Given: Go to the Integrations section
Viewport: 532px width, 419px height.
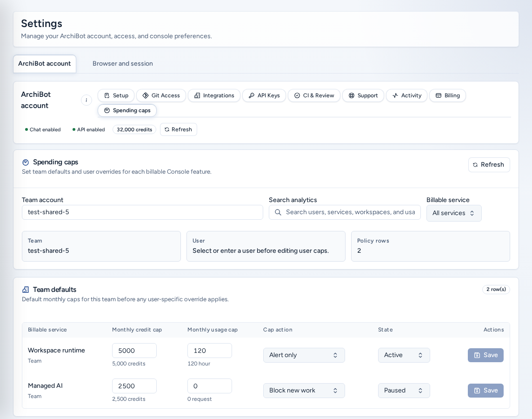Looking at the screenshot, I should pyautogui.click(x=214, y=95).
